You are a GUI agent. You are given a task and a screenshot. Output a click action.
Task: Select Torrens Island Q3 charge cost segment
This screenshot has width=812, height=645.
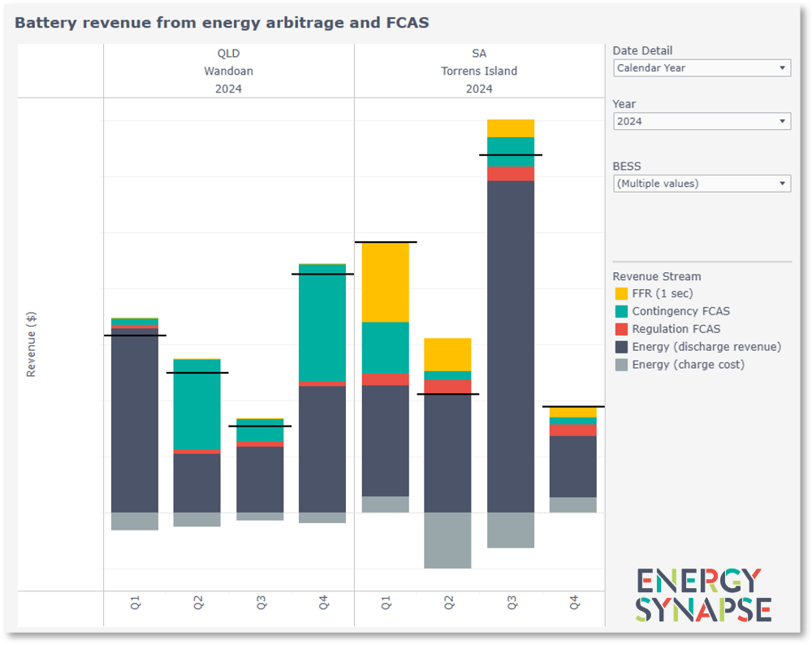coord(511,530)
